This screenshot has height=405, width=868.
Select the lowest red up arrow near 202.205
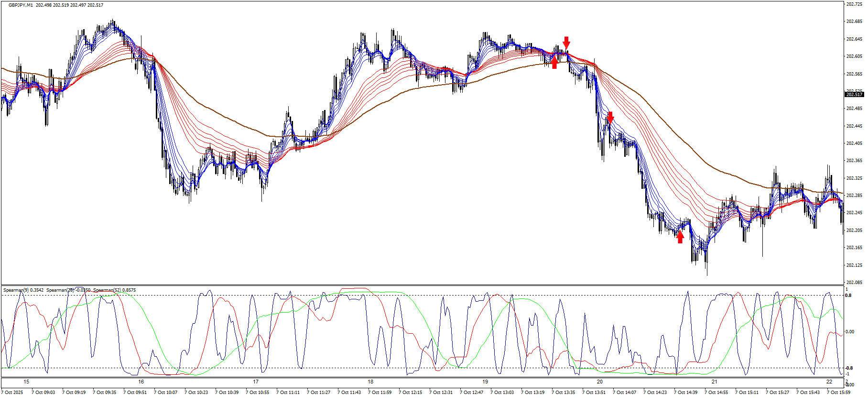tap(680, 237)
